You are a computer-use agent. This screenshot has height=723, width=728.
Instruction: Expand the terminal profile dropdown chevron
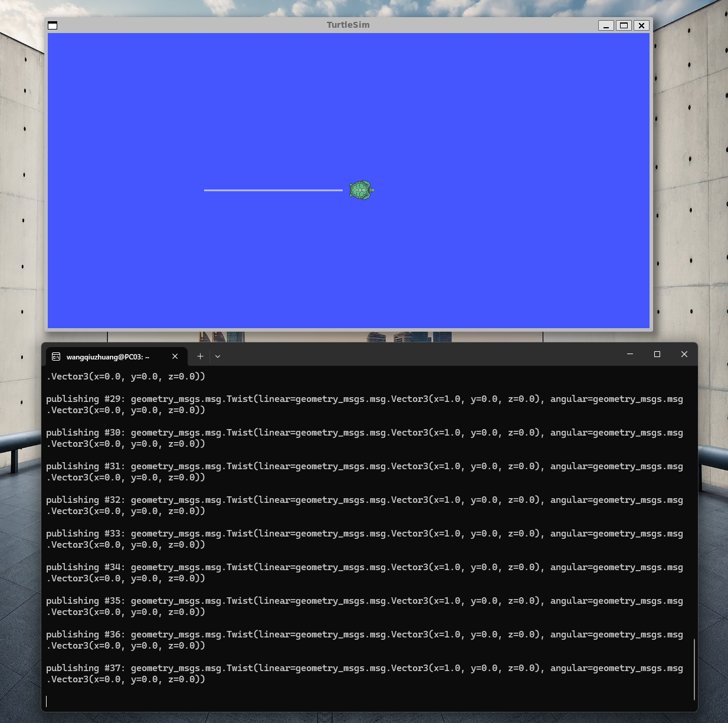click(x=218, y=356)
